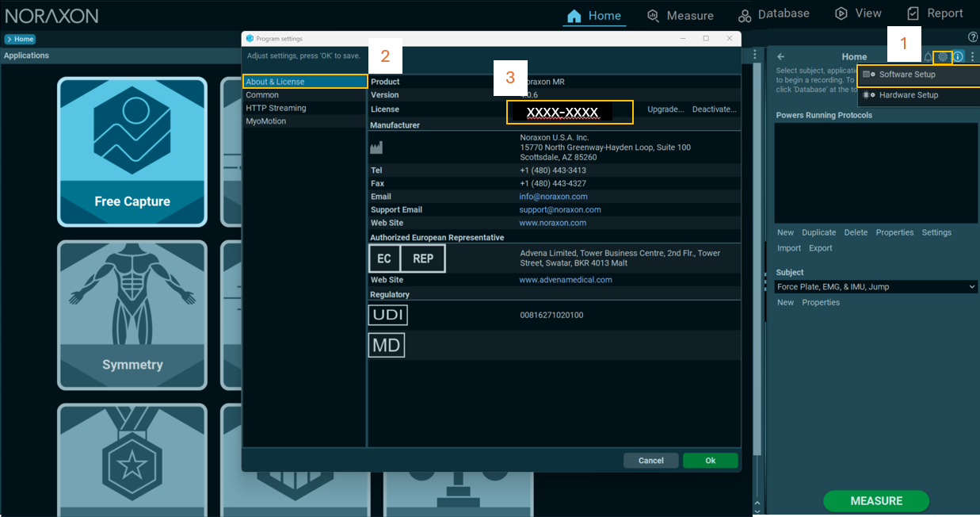Choose Software Setup from the menu
980x517 pixels.
[919, 75]
